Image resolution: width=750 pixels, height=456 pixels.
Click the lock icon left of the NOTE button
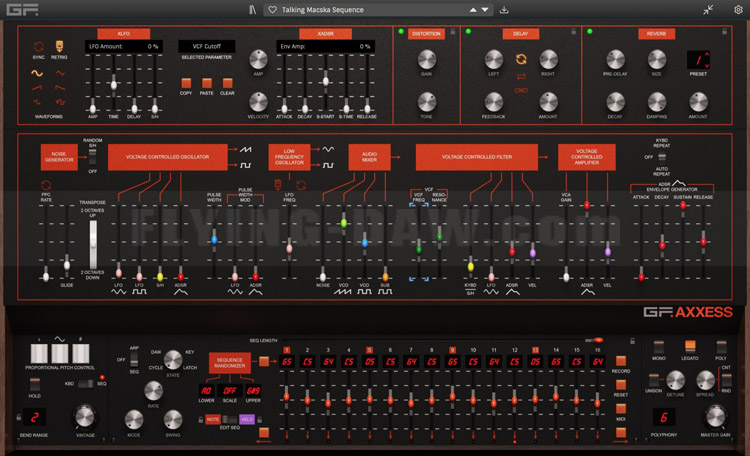coord(200,420)
